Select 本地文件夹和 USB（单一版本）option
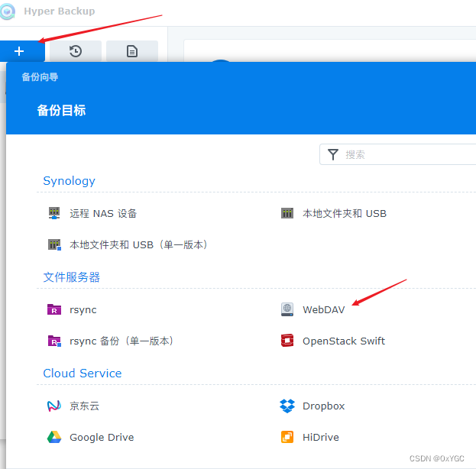476x469 pixels. click(138, 244)
